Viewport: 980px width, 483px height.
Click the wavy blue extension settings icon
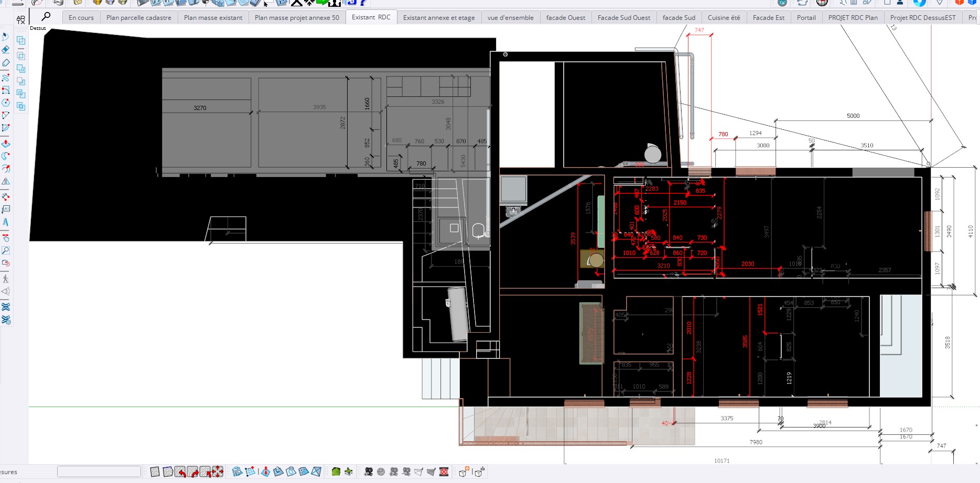pyautogui.click(x=6, y=320)
